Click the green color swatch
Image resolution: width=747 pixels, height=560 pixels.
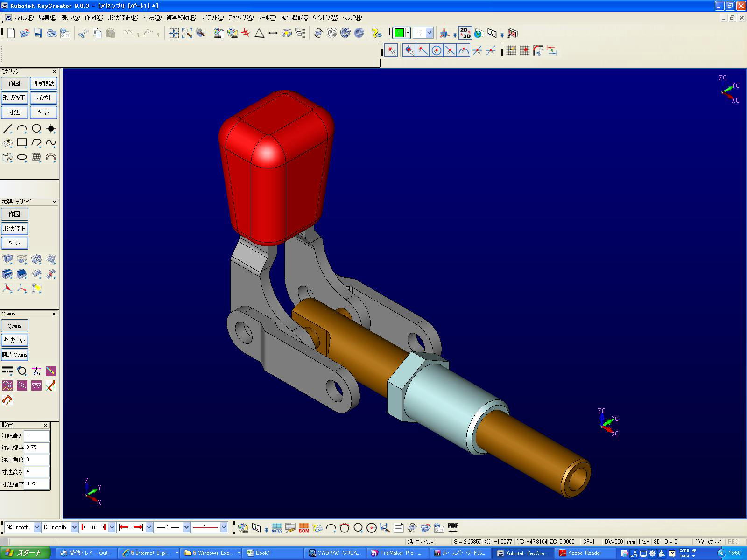click(x=399, y=33)
